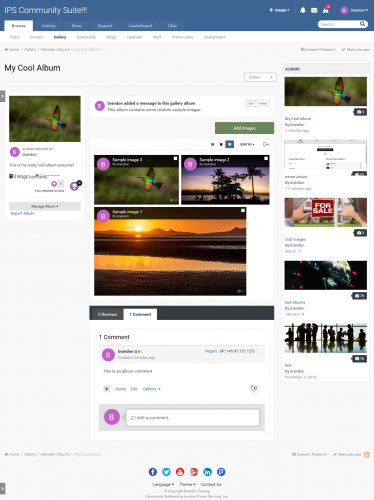The width and height of the screenshot is (374, 500).
Task: Click the LinkedIn icon in footer
Action: point(207,472)
